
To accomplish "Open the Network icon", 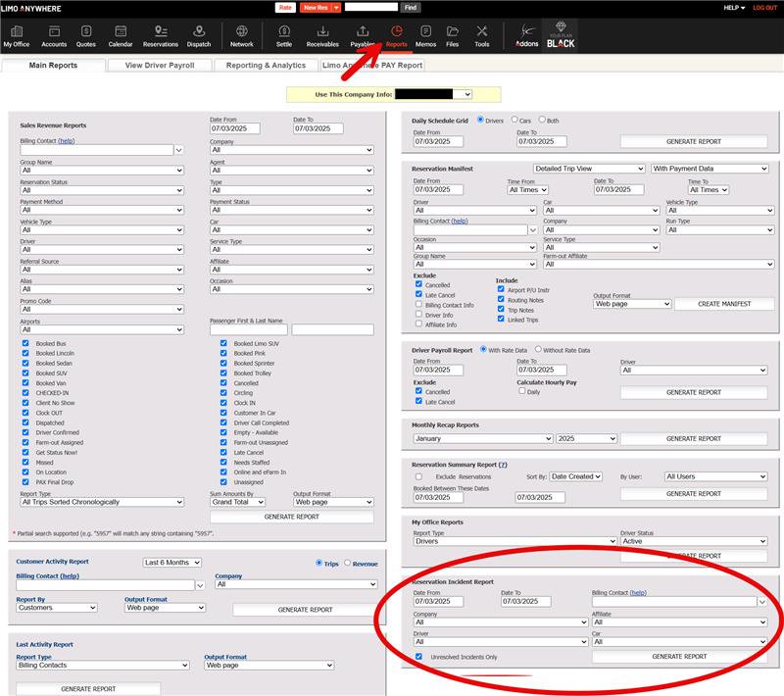I will pos(241,36).
